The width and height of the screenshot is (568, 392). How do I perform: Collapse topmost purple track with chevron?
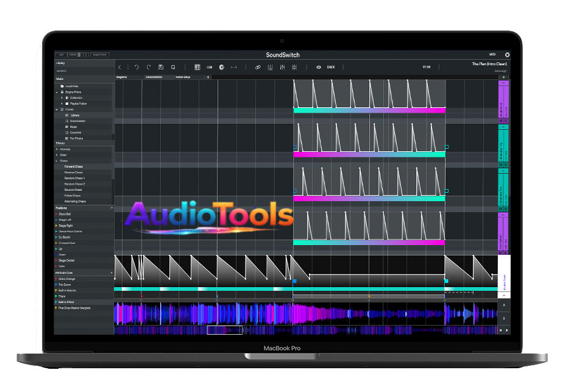coord(503,83)
